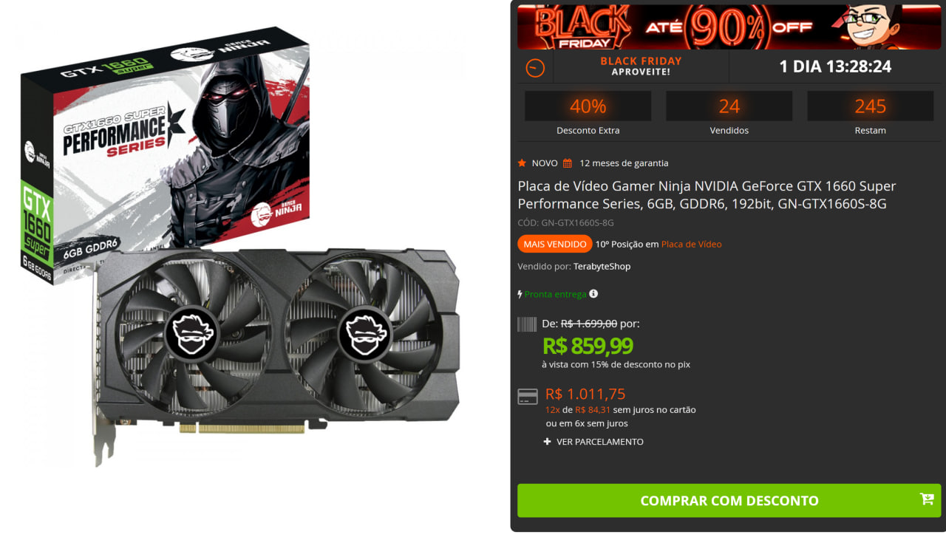
Task: Open the TerabyteShop seller link
Action: (x=602, y=267)
